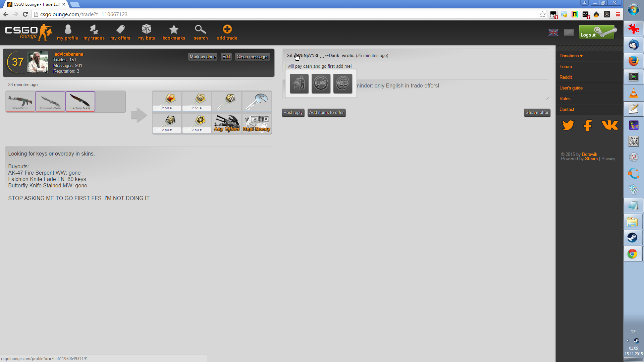This screenshot has width=644, height=362.
Task: Select the Factory New knife thumbnail
Action: point(80,101)
